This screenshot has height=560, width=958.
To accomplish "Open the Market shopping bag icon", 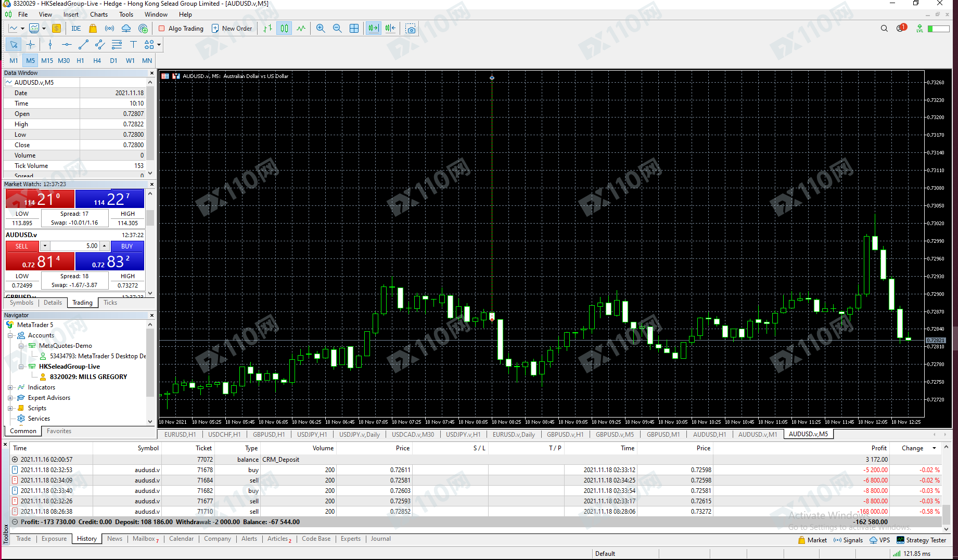I will click(x=93, y=29).
